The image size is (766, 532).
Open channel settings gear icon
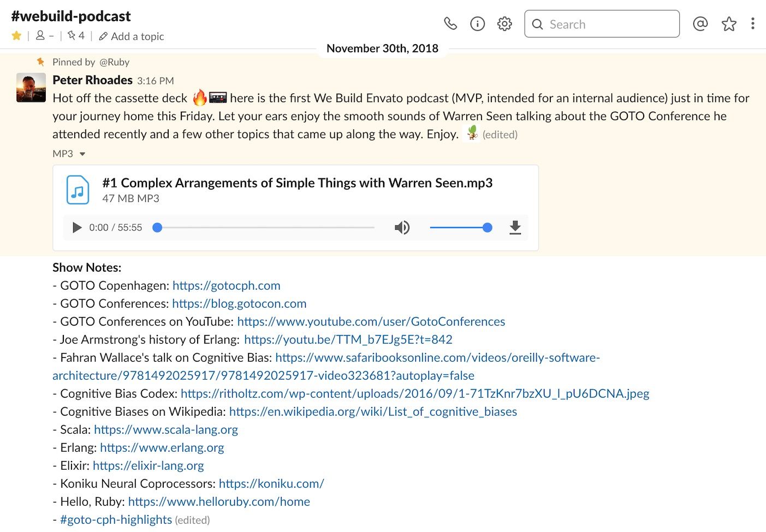[x=504, y=23]
